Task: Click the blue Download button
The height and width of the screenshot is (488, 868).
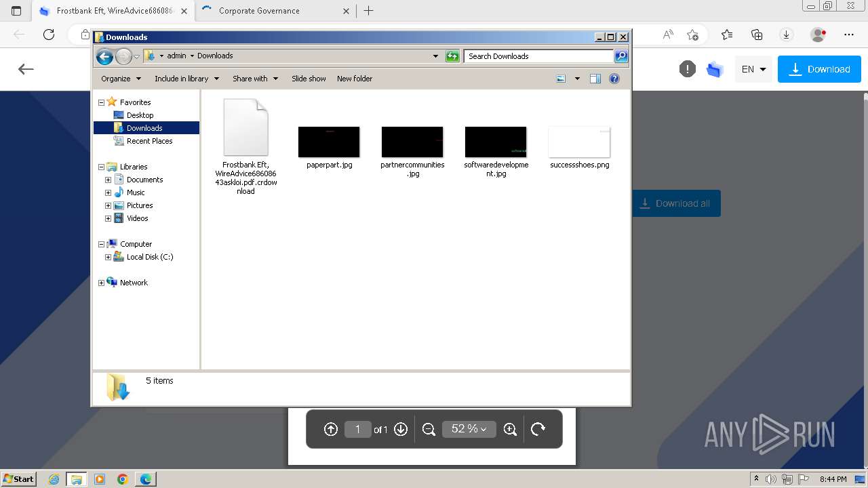Action: [819, 69]
